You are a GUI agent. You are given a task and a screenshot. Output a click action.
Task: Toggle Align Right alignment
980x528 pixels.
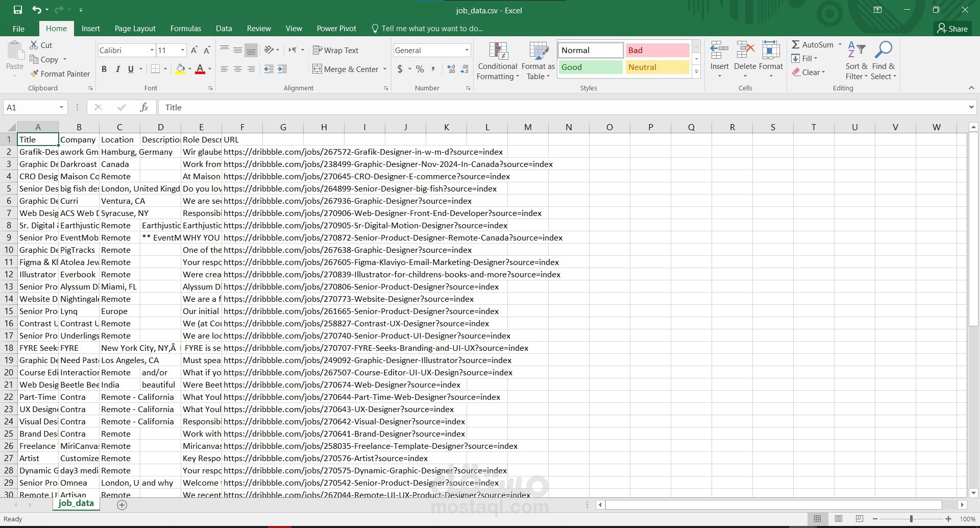(251, 69)
